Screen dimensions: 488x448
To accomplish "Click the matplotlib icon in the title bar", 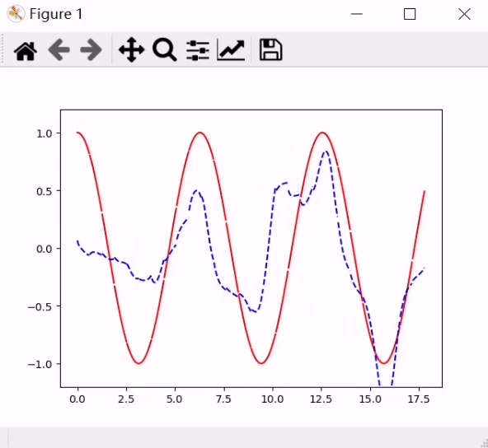I will pos(16,14).
